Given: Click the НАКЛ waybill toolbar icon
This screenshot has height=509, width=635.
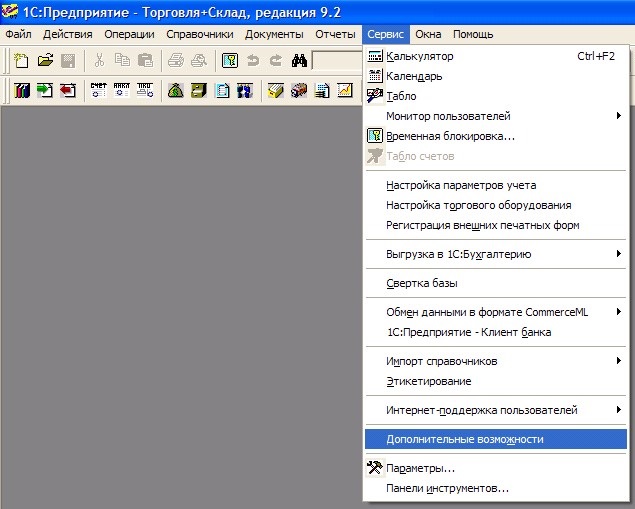Looking at the screenshot, I should 121,90.
